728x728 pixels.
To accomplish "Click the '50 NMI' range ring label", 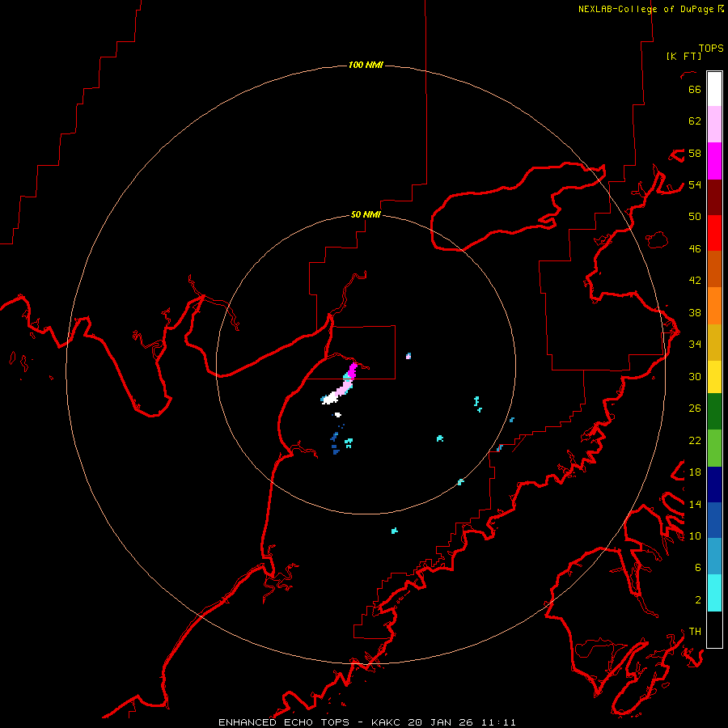I will 366,214.
